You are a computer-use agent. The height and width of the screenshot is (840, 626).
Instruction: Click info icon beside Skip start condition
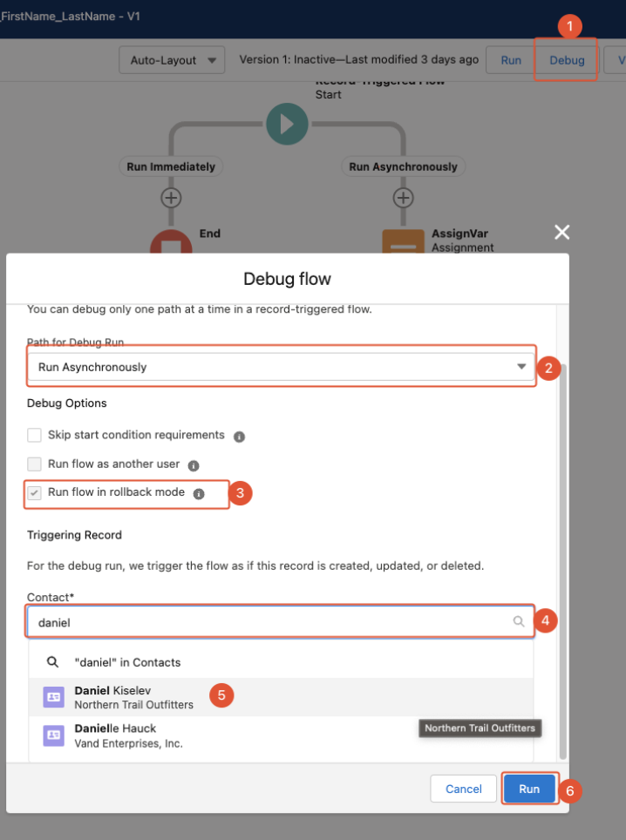point(239,437)
